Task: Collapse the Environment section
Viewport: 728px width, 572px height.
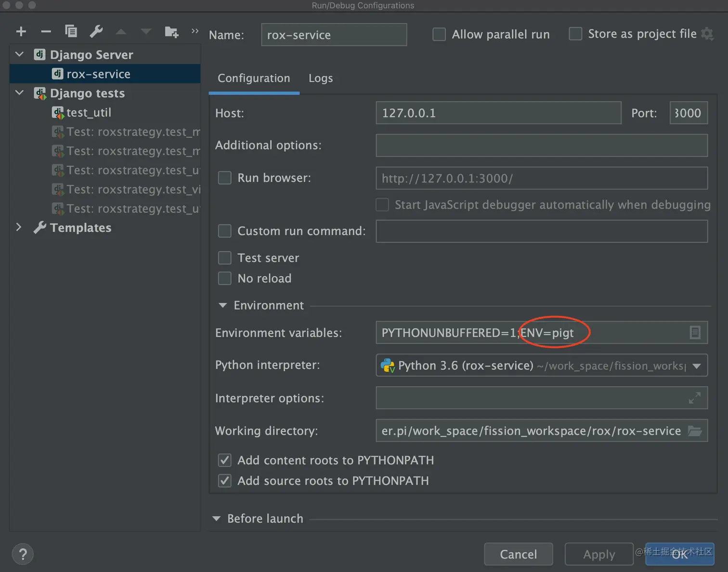Action: [222, 305]
